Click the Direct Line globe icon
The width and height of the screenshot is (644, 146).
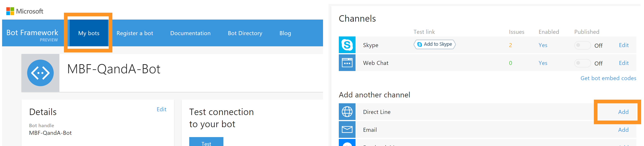coord(347,112)
